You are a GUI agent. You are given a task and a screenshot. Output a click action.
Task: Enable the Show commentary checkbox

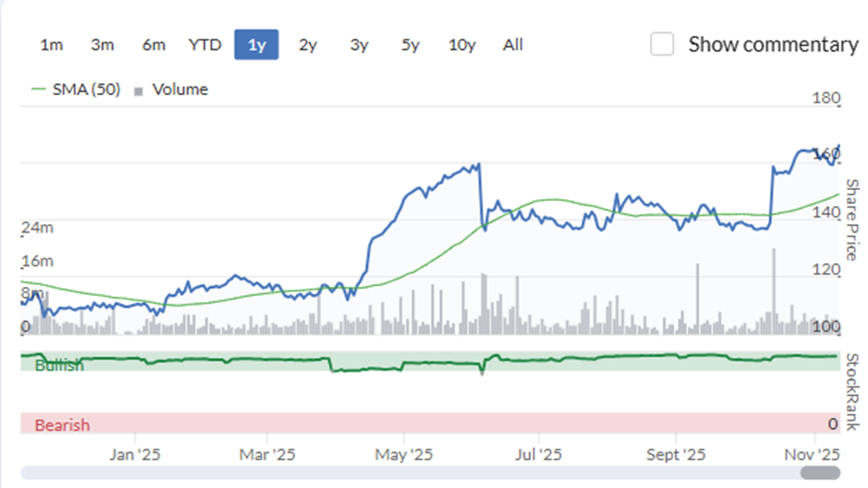click(x=662, y=44)
